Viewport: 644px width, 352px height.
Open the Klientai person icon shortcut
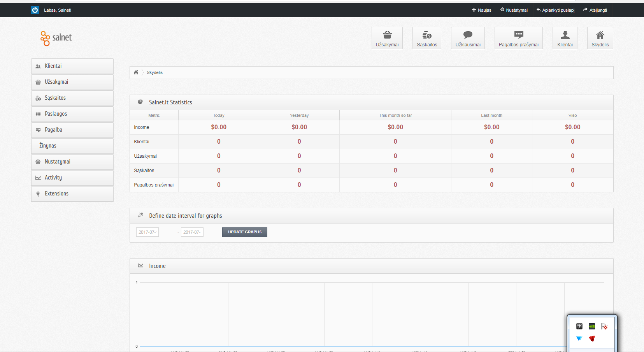pyautogui.click(x=565, y=38)
